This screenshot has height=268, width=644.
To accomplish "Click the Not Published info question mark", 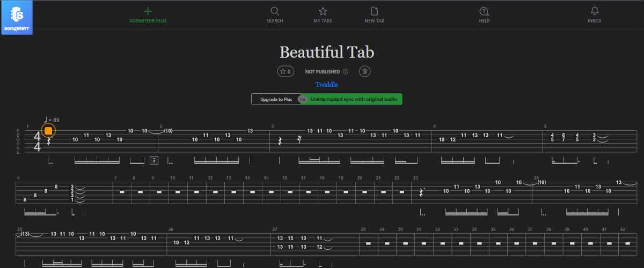I will (x=345, y=71).
